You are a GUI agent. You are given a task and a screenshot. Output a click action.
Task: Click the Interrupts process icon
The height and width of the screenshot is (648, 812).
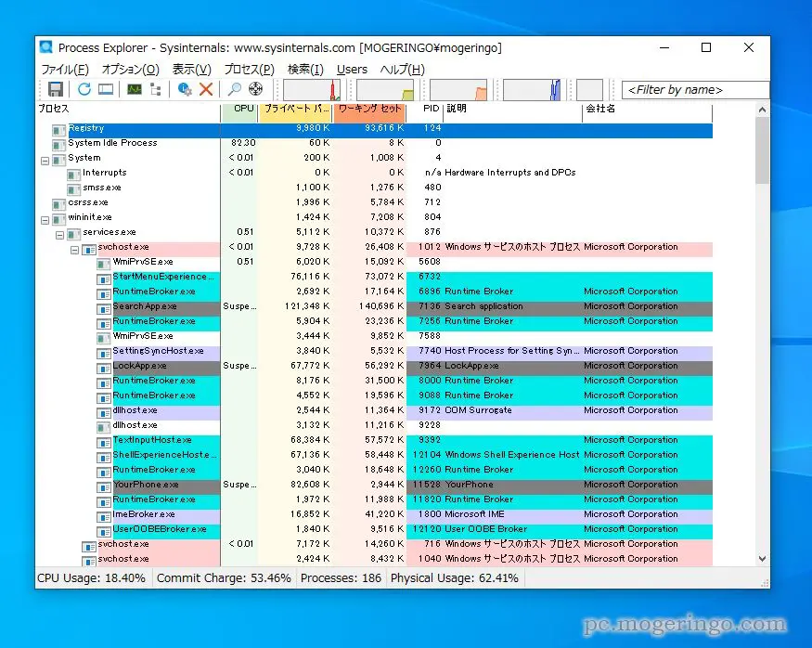coord(74,175)
